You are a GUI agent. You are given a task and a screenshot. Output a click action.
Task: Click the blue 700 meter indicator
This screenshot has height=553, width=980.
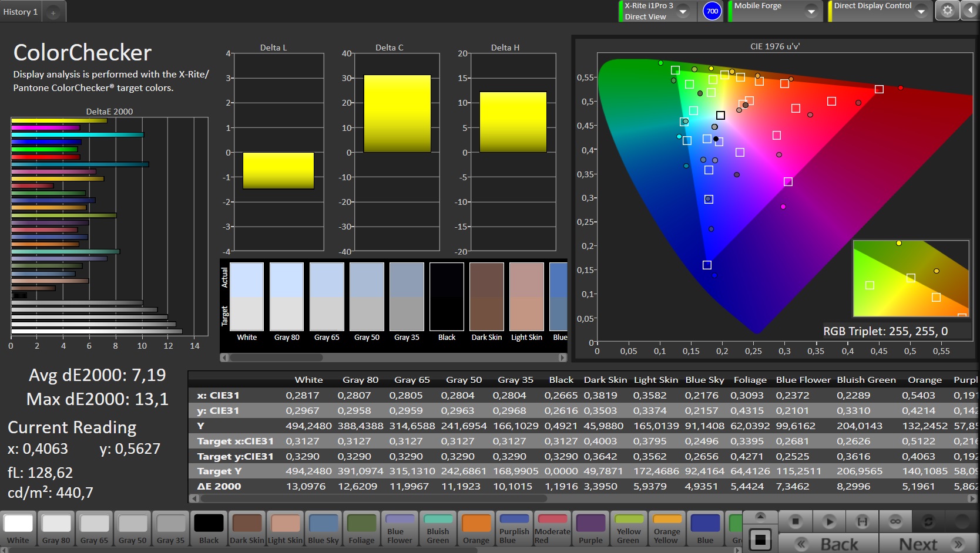pos(712,11)
